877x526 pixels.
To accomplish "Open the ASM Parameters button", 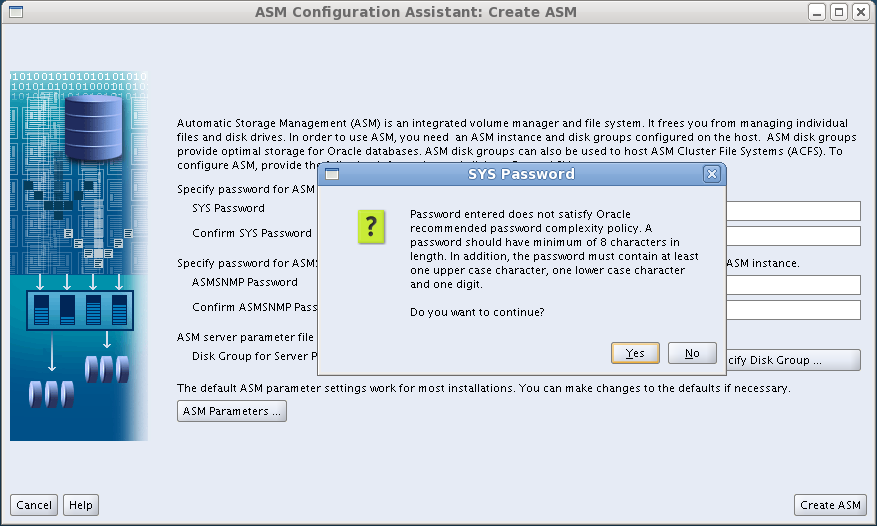I will [x=232, y=411].
